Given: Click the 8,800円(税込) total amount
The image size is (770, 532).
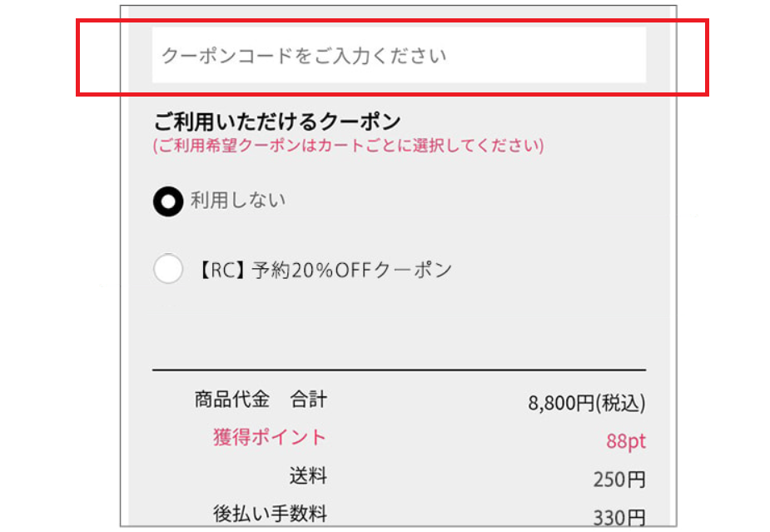Looking at the screenshot, I should pos(586,404).
